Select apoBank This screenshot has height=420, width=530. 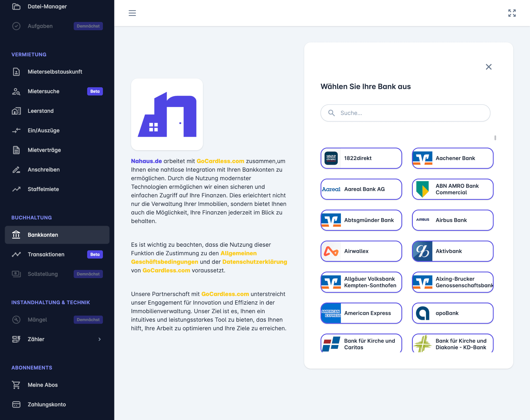[x=453, y=313]
